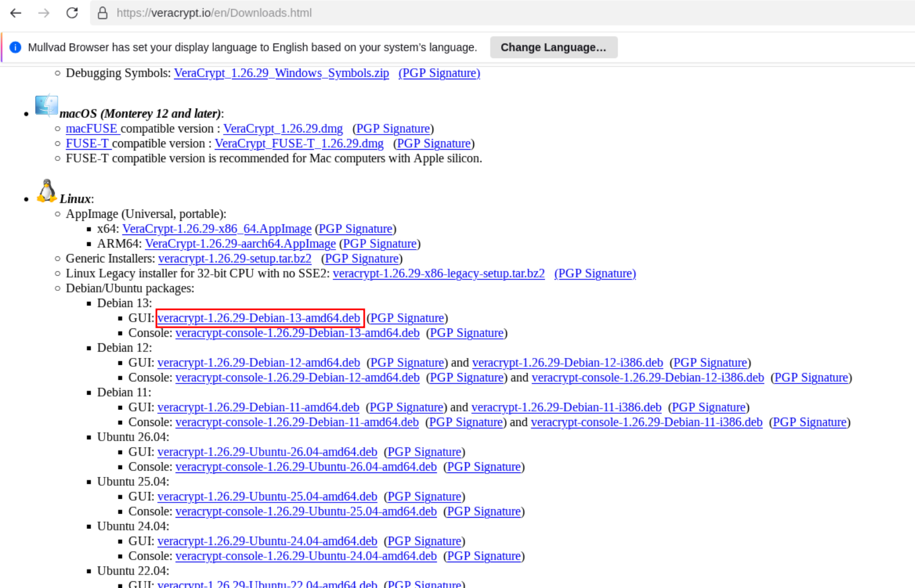Open PGP Signature for Ubuntu-25.04 console deb
Screen dimensions: 915x588
484,511
